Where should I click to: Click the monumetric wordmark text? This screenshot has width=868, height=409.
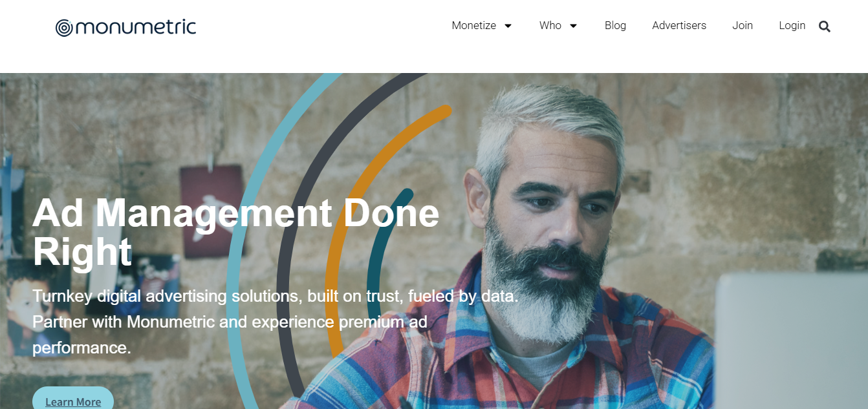[136, 28]
